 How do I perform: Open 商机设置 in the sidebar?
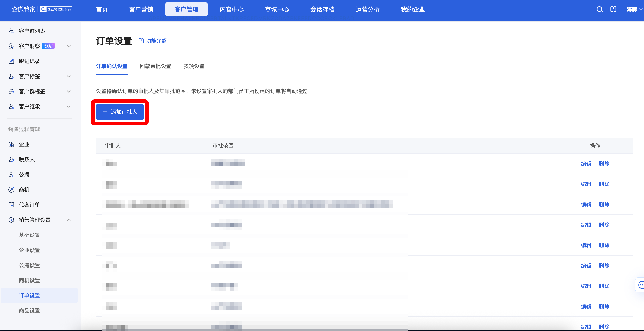point(29,280)
